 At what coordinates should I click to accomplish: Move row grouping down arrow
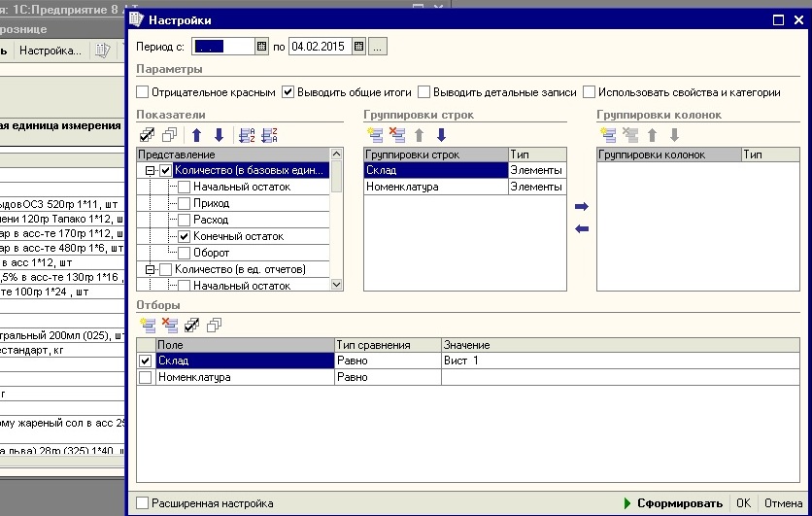pos(441,135)
